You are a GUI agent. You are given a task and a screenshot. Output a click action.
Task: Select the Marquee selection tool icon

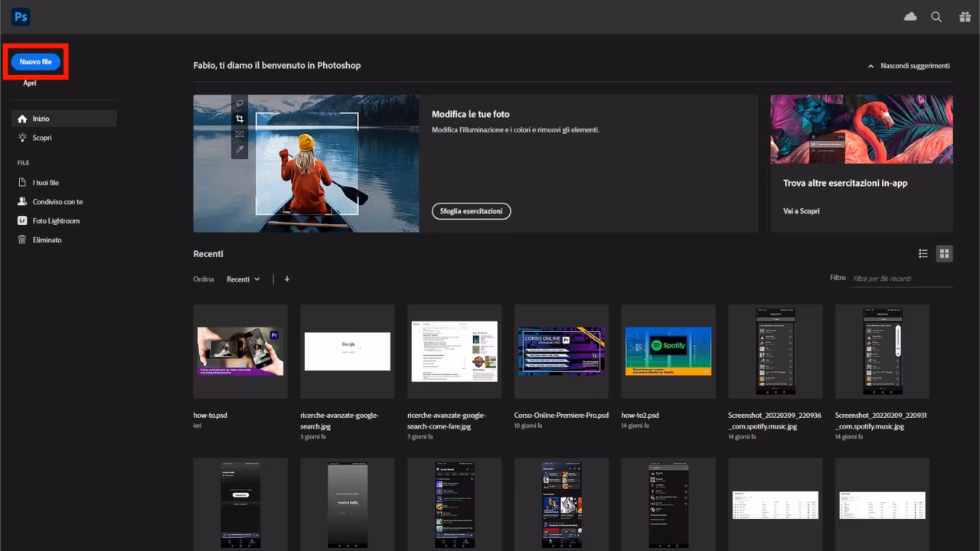point(240,134)
